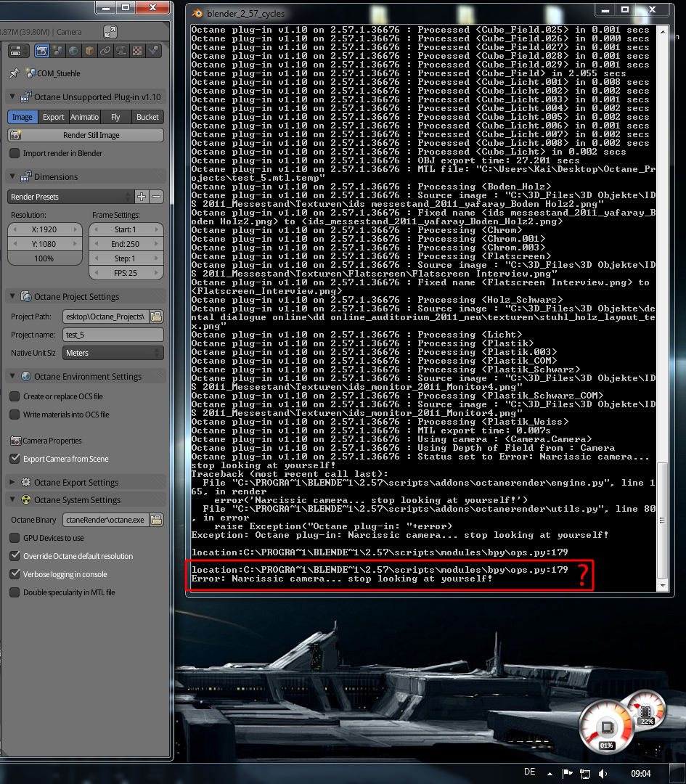Click the minus icon to remove render preset

click(x=157, y=197)
